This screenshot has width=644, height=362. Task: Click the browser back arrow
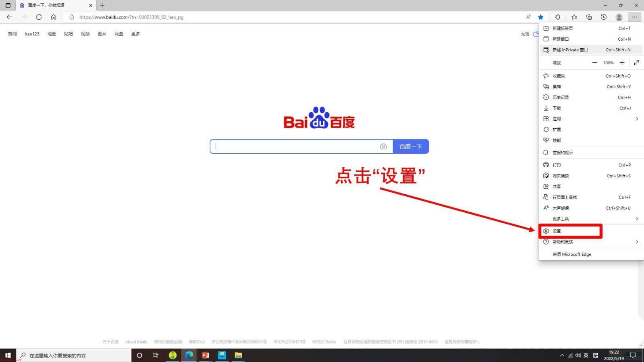9,17
